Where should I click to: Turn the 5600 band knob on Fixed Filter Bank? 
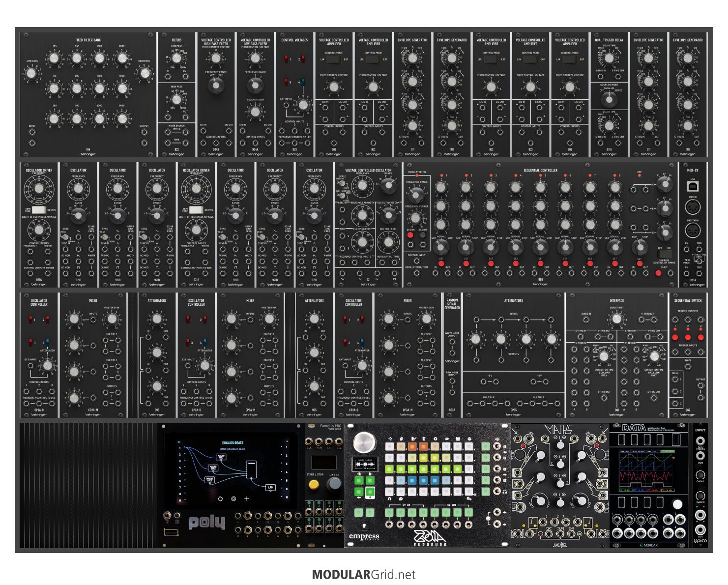(x=122, y=118)
